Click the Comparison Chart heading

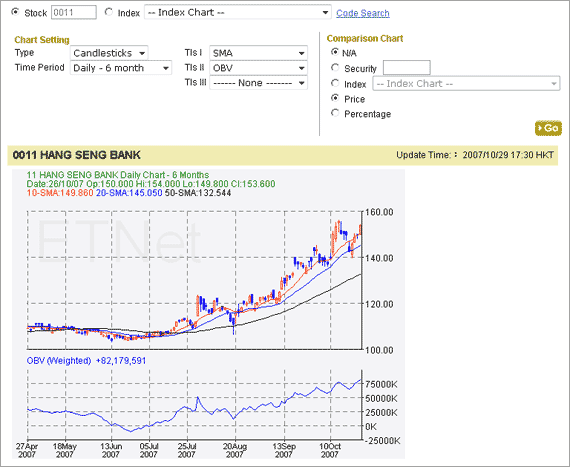pos(365,38)
